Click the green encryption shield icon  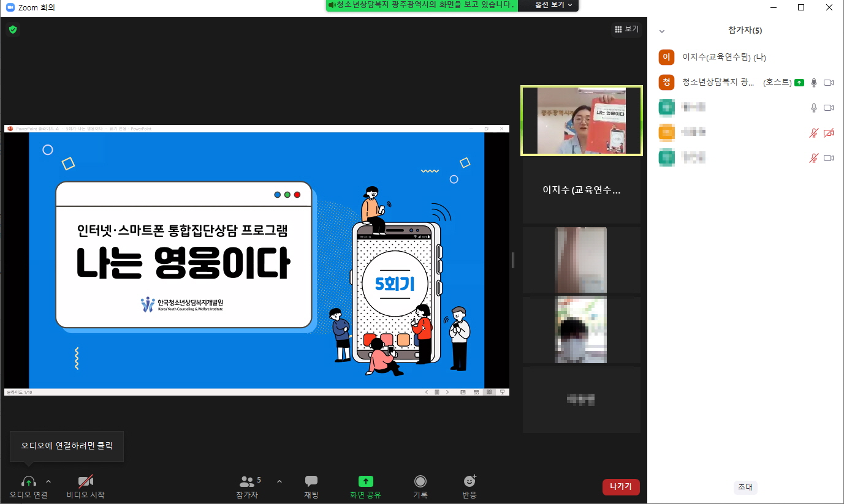click(13, 29)
